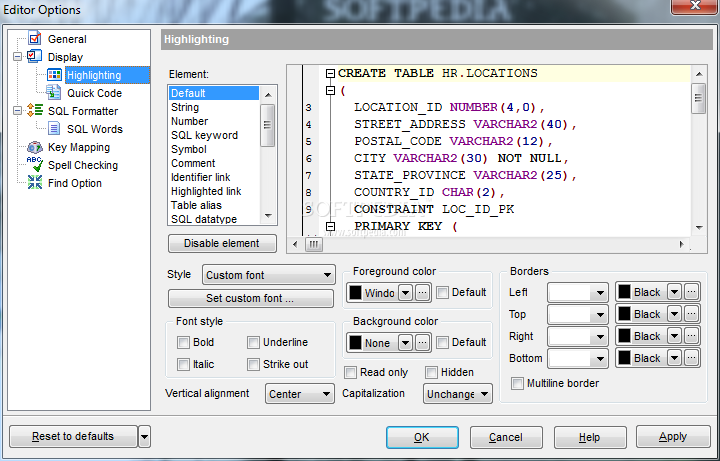Click the foreground color black swatch
Image resolution: width=720 pixels, height=461 pixels.
pos(355,292)
